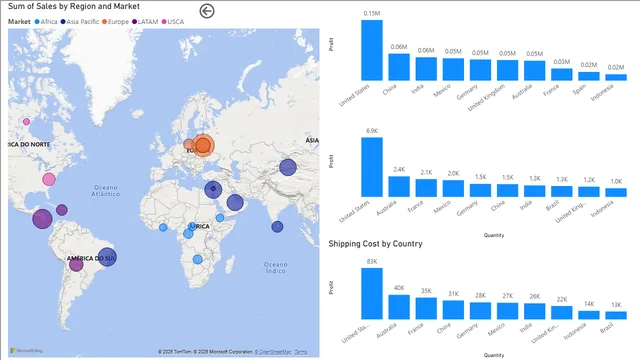Select the 14K Indonesia shipping cost bar

pyautogui.click(x=589, y=315)
